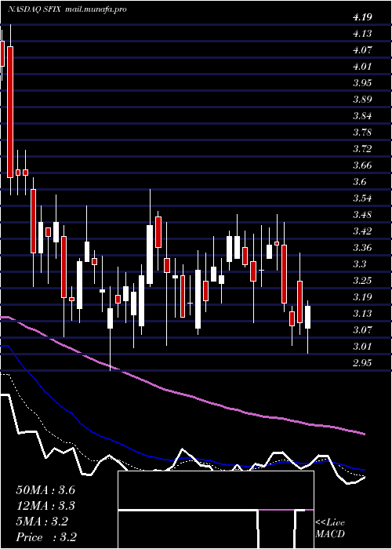Image resolution: width=392 pixels, height=549 pixels.
Task: Click the 3.6 price axis label
Action: [x=359, y=182]
